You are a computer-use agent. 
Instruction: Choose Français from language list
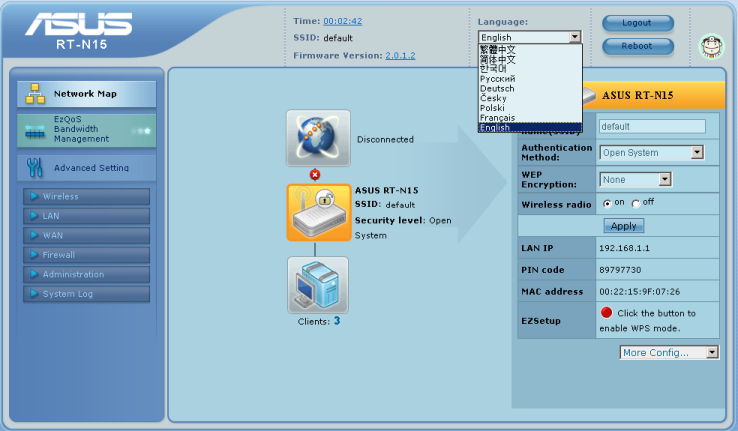(x=530, y=118)
